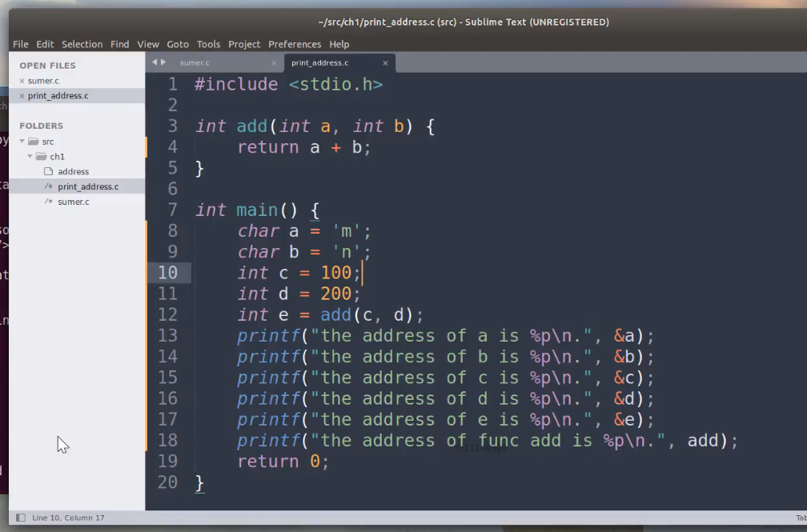The height and width of the screenshot is (532, 807).
Task: Click the 'n' character literal on line 9
Action: pyautogui.click(x=347, y=252)
